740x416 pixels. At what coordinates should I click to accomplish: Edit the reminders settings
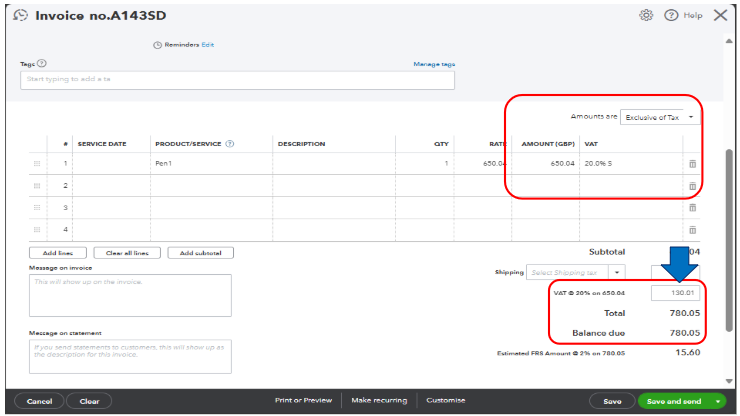[x=208, y=45]
